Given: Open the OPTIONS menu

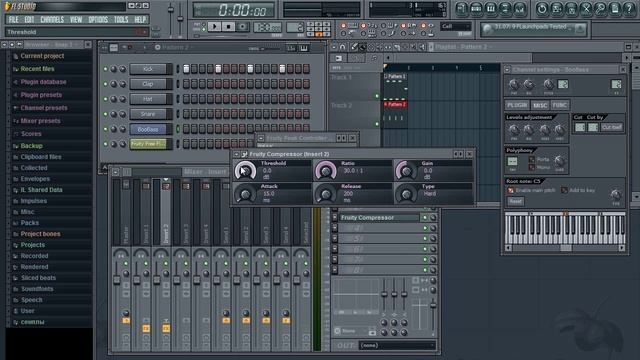Looking at the screenshot, I should (98, 20).
